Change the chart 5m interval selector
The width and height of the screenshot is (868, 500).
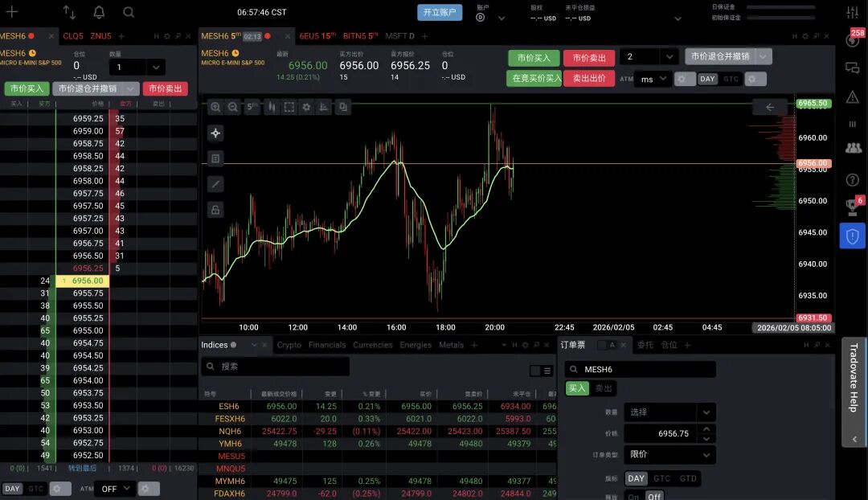pyautogui.click(x=252, y=107)
